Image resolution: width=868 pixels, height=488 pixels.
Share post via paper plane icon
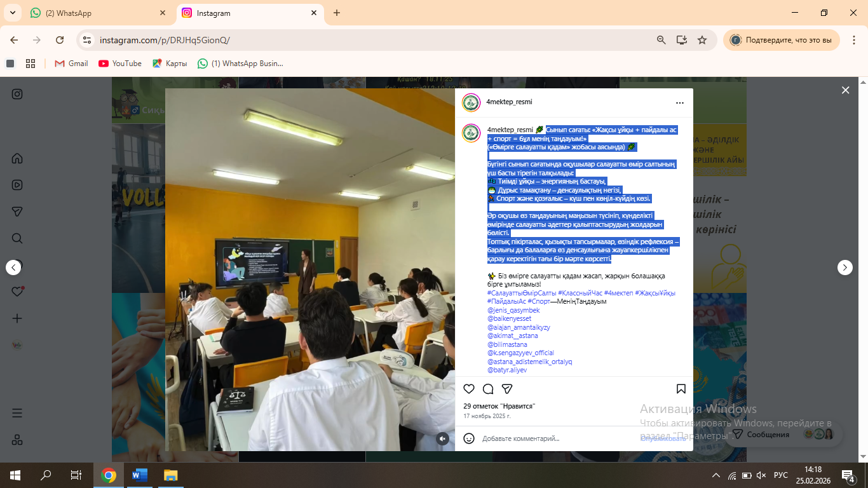tap(507, 389)
